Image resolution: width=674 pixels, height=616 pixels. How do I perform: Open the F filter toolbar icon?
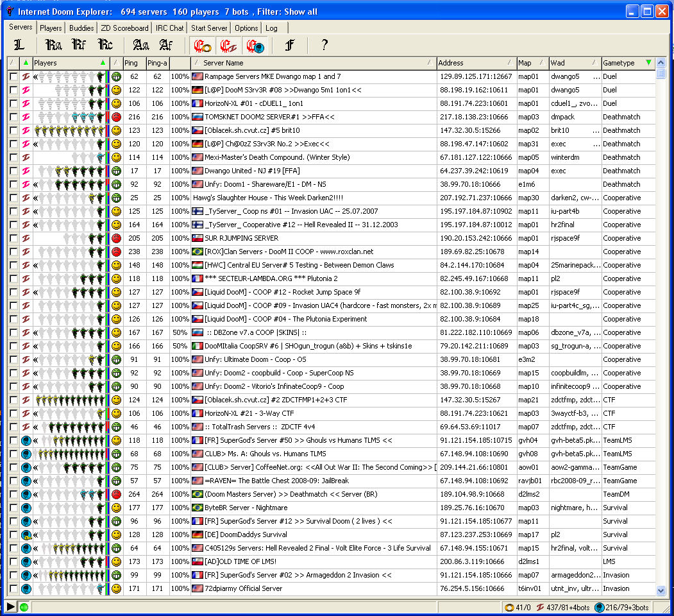[290, 45]
